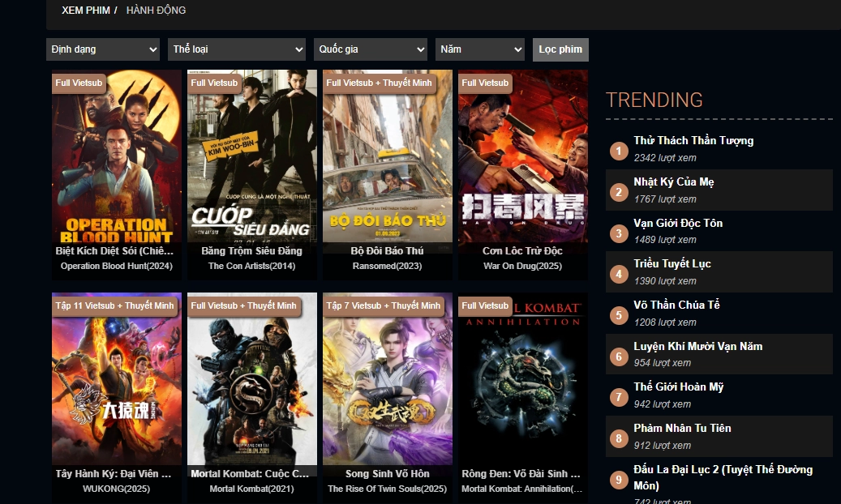Open the Mortal Kombat 2021 poster
Screen dimensions: 841x504
(x=252, y=381)
